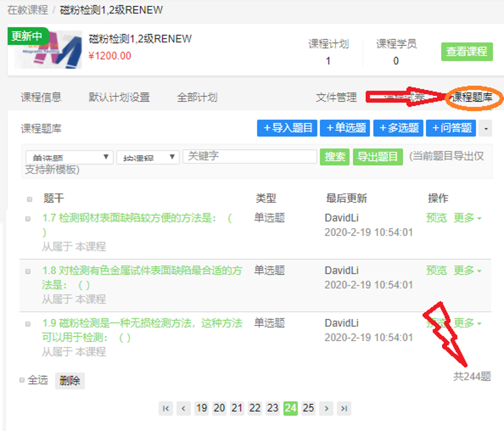Image resolution: width=504 pixels, height=431 pixels.
Task: Go to previous page arrow
Action: pyautogui.click(x=184, y=408)
